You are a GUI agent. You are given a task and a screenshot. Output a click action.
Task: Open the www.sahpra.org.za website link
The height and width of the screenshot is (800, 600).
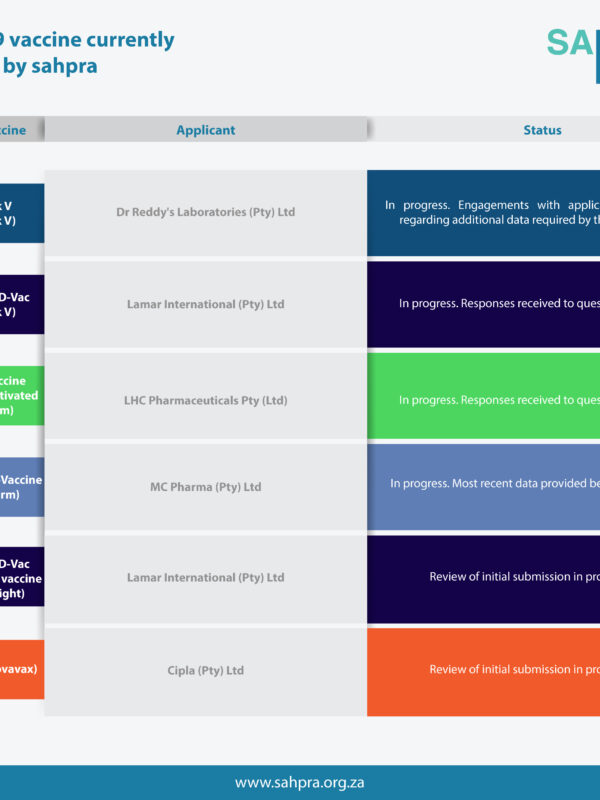(299, 782)
